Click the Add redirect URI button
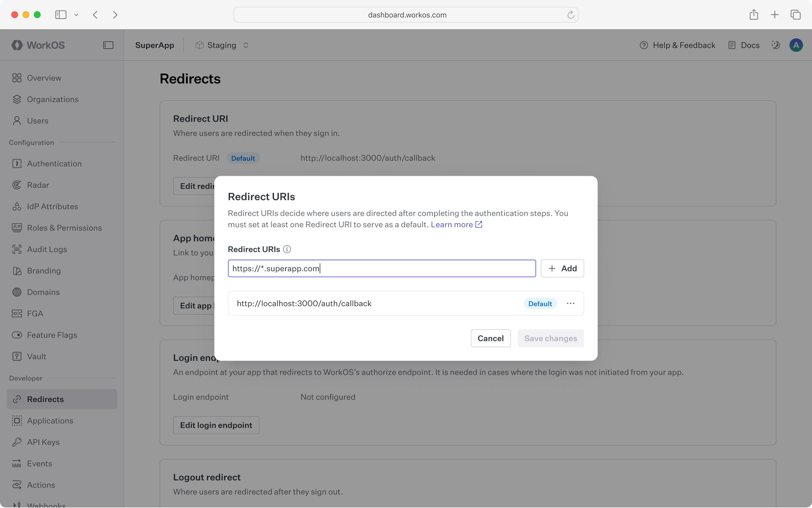Image resolution: width=812 pixels, height=508 pixels. pos(562,268)
